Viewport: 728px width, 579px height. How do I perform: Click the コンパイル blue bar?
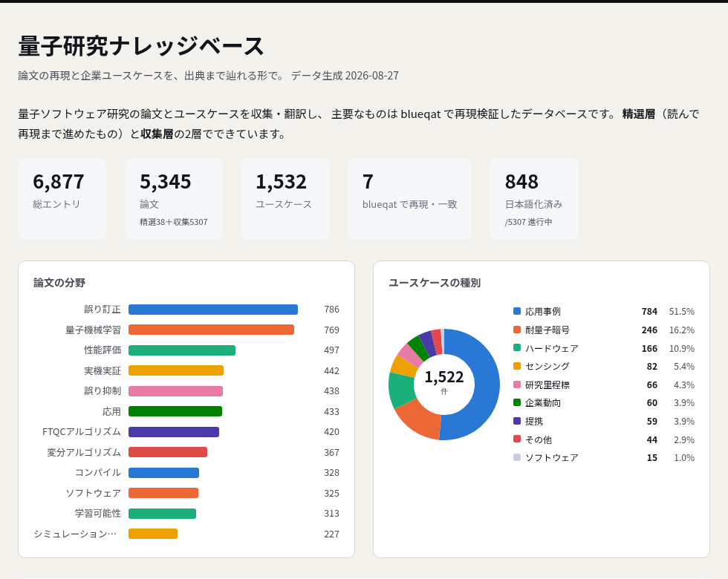point(164,473)
